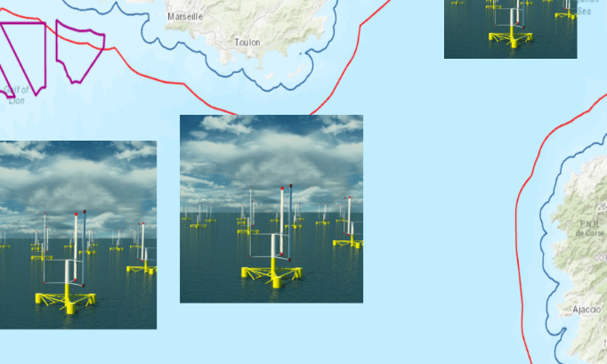Click the Toulon map label
Viewport: 607px width, 364px height.
click(247, 42)
